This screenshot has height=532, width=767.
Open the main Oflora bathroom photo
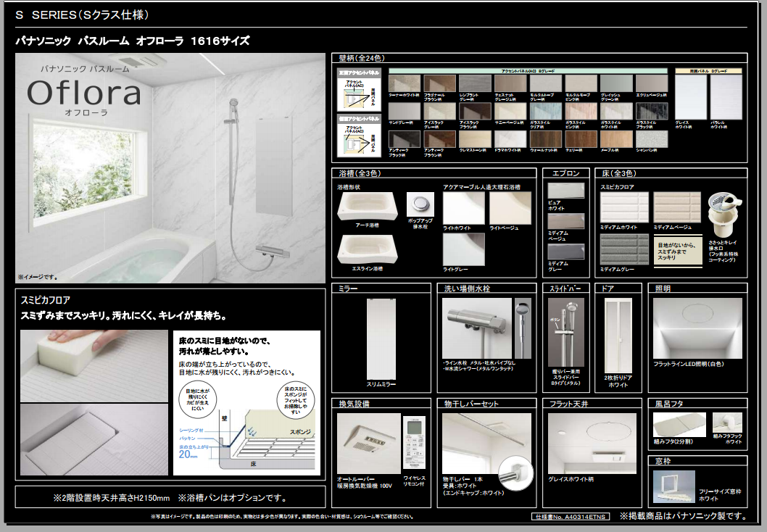point(170,168)
